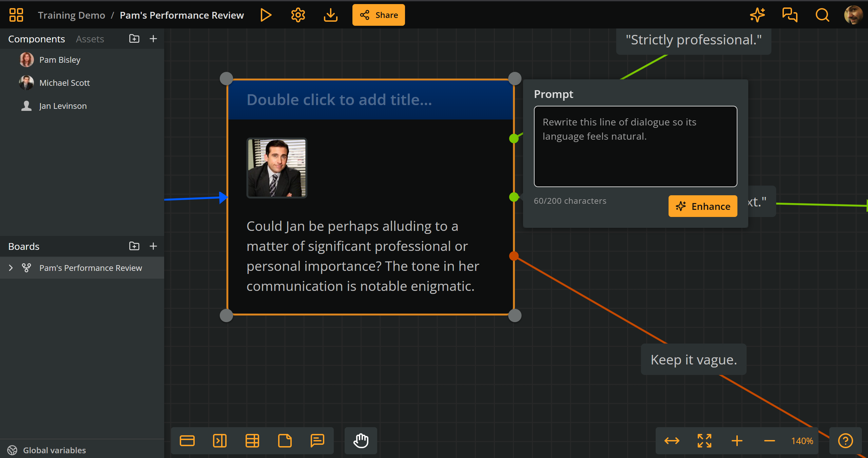
Task: Select the Pam Bisley component
Action: [82, 60]
